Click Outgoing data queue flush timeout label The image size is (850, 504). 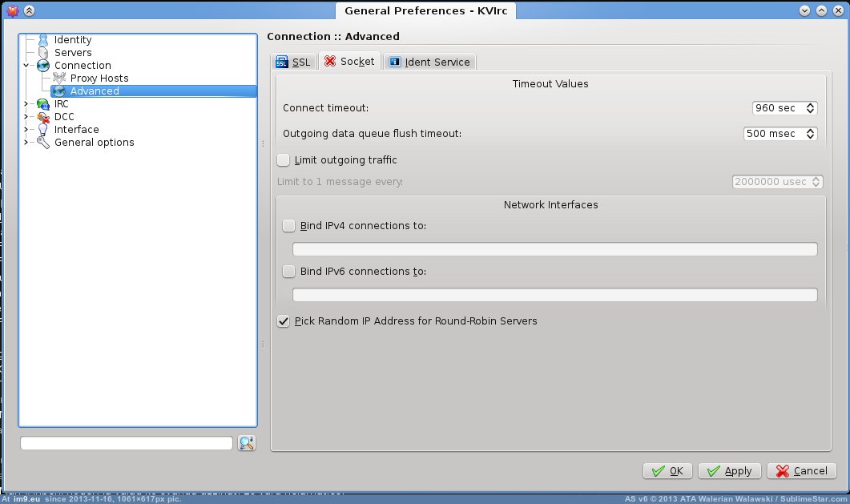pos(372,133)
